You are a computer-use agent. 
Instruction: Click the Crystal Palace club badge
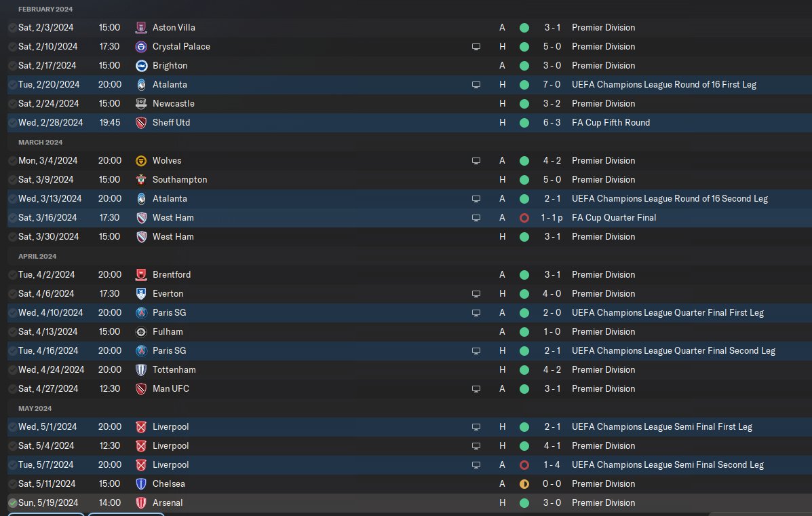(142, 47)
